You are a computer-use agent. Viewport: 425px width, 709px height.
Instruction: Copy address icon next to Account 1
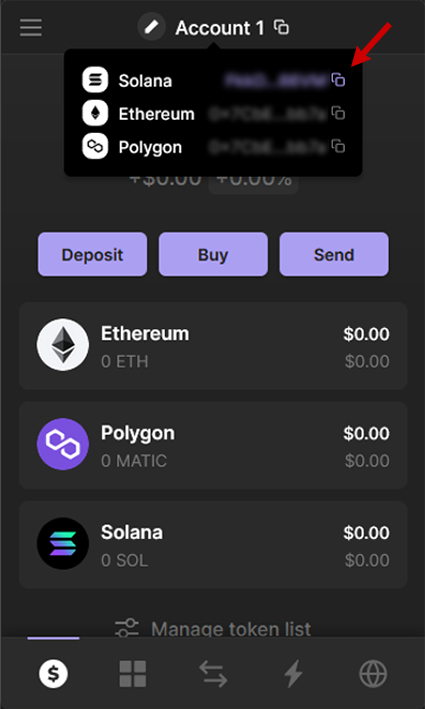[281, 27]
